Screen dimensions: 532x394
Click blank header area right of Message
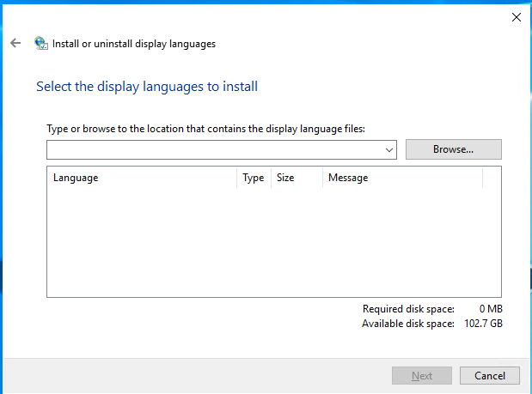pos(492,178)
